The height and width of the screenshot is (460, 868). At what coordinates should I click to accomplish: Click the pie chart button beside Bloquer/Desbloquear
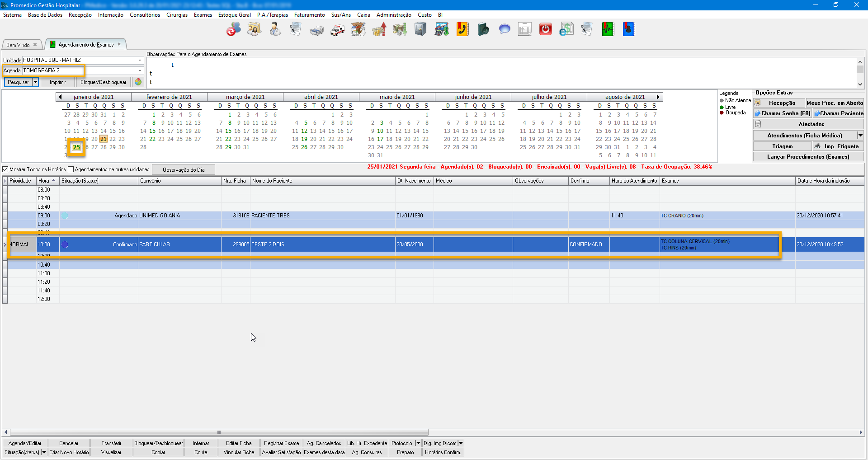click(138, 82)
